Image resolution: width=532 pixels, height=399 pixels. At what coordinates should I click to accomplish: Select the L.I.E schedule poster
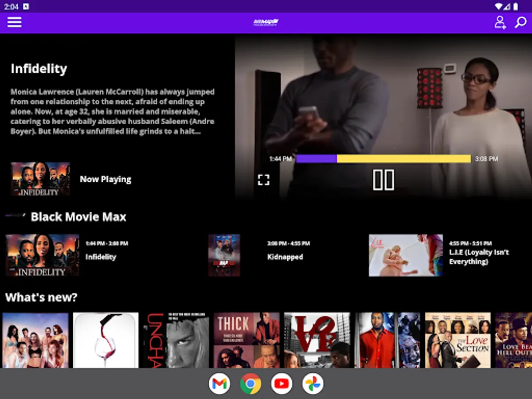coord(406,255)
